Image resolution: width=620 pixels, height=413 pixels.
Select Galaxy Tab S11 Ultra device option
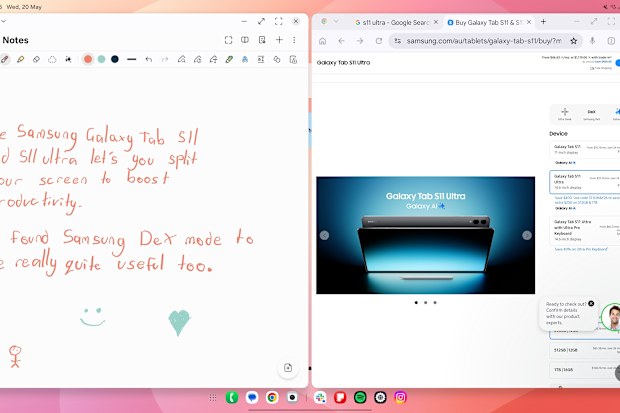pyautogui.click(x=584, y=182)
